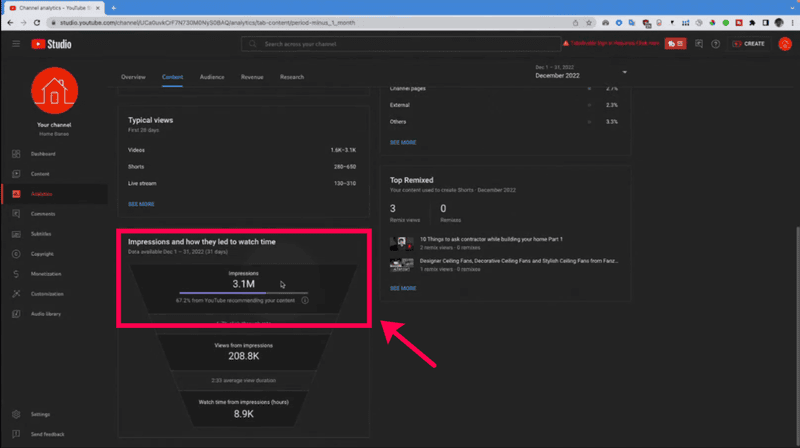Click the search across your channel field
Viewport: 800px width, 448px height.
click(x=400, y=44)
